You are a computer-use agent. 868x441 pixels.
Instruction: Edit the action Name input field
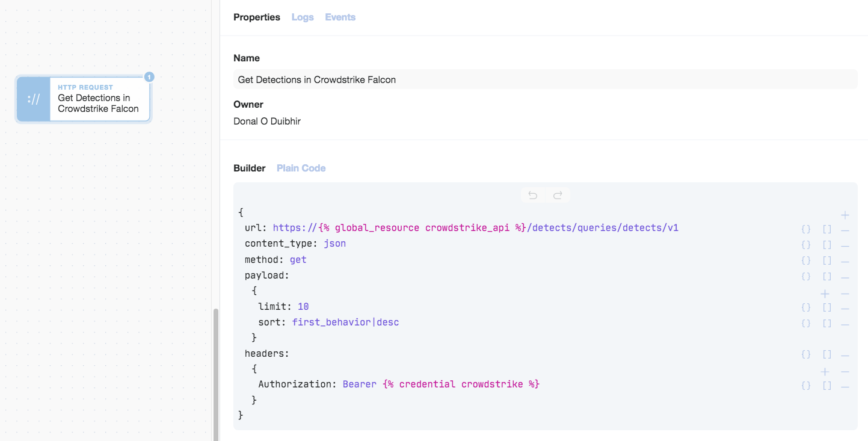point(546,79)
